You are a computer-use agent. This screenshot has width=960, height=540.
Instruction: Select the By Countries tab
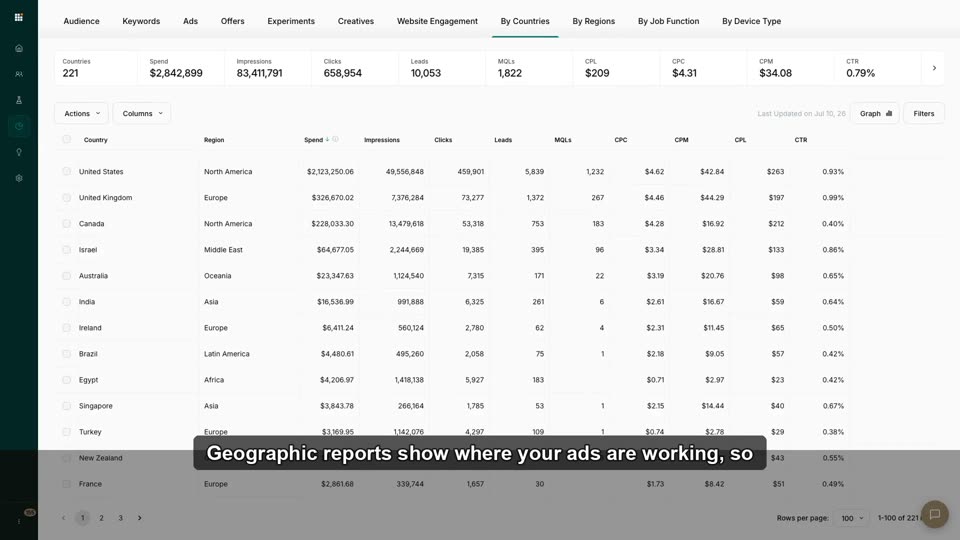click(525, 21)
